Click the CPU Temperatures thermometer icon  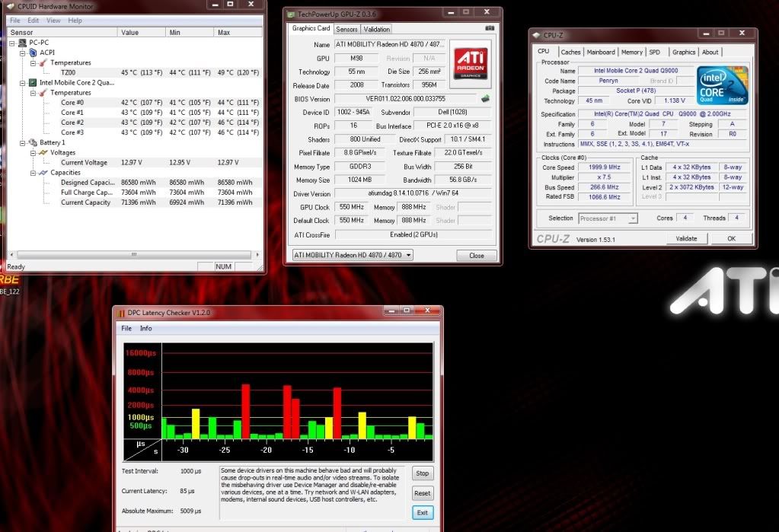click(x=43, y=92)
